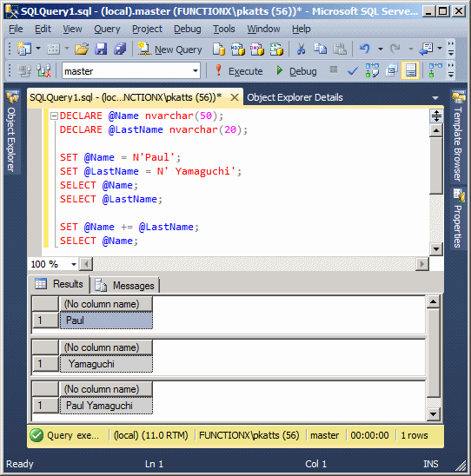Image resolution: width=471 pixels, height=476 pixels.
Task: Click Display Estimated Execution Plan icon
Action: (372, 70)
